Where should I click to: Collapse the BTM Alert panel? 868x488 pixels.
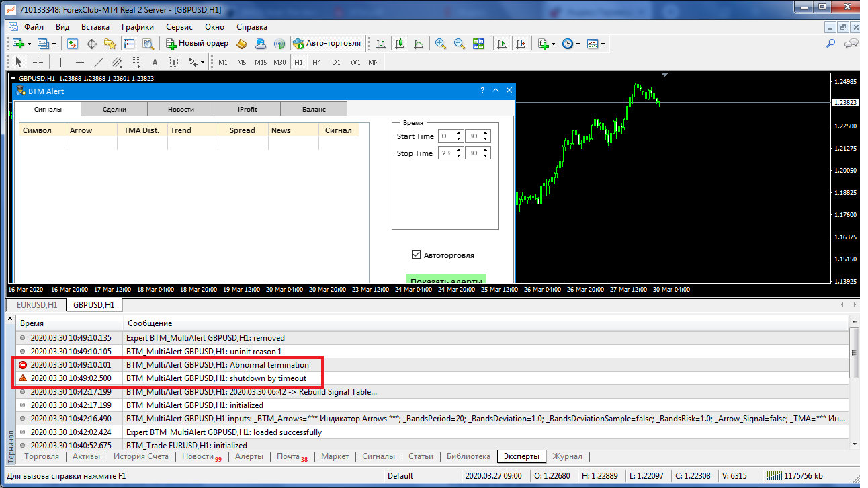point(496,91)
